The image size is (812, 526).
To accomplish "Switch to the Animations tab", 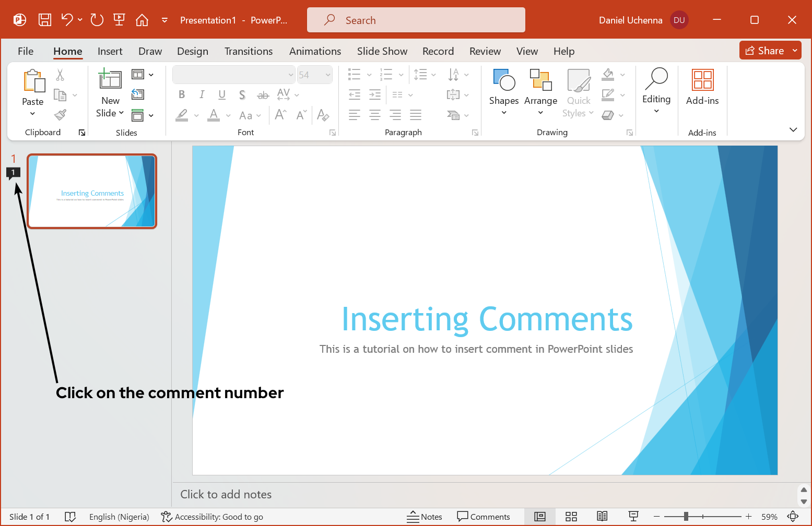I will click(315, 51).
